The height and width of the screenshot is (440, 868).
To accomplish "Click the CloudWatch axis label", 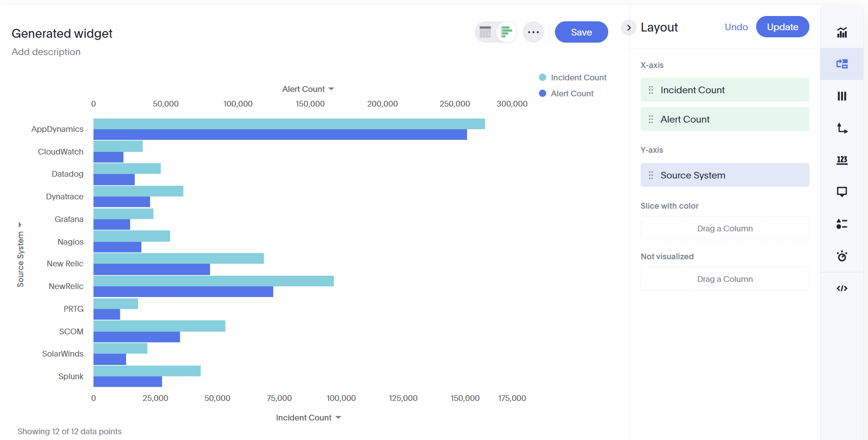I will (x=61, y=152).
